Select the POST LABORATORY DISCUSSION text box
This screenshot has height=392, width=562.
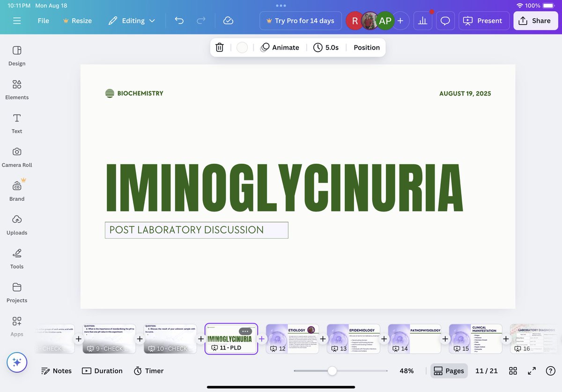pyautogui.click(x=196, y=230)
